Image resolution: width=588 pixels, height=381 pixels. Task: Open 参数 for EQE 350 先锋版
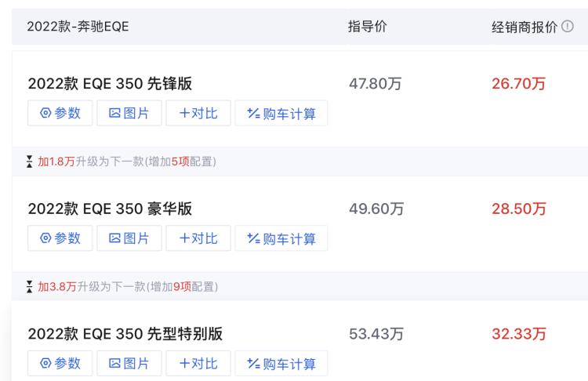coord(60,113)
